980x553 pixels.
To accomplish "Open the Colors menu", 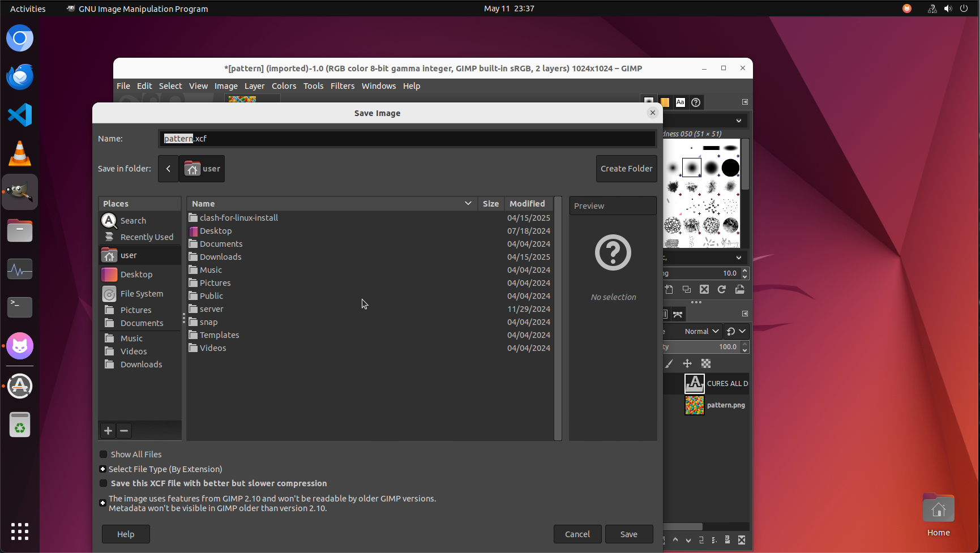I will 284,86.
